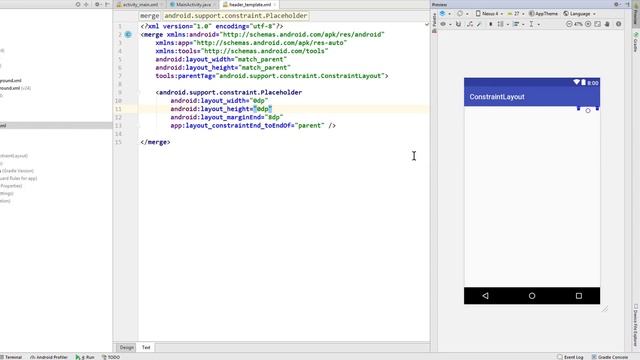Open the Android Profiler tool window
This screenshot has height=360, width=640.
(49, 357)
